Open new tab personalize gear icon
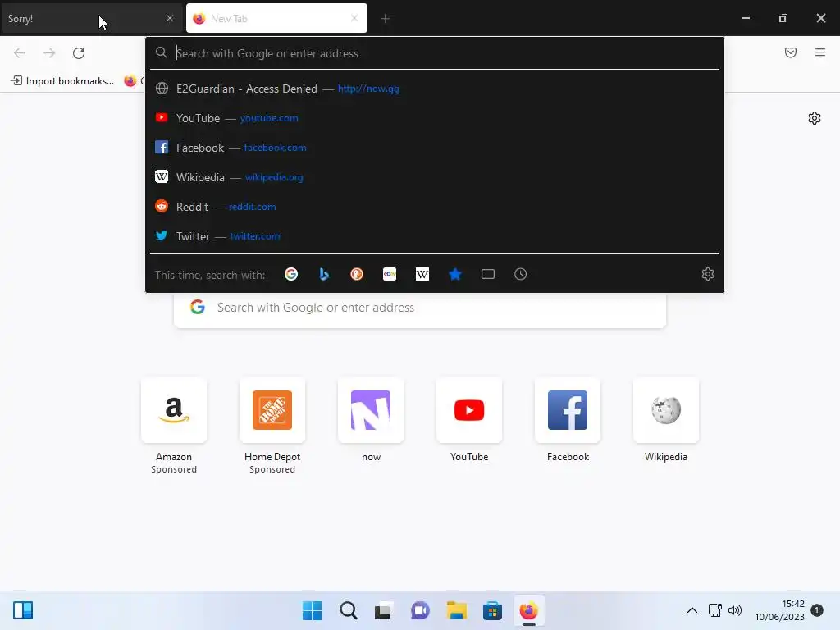 815,118
